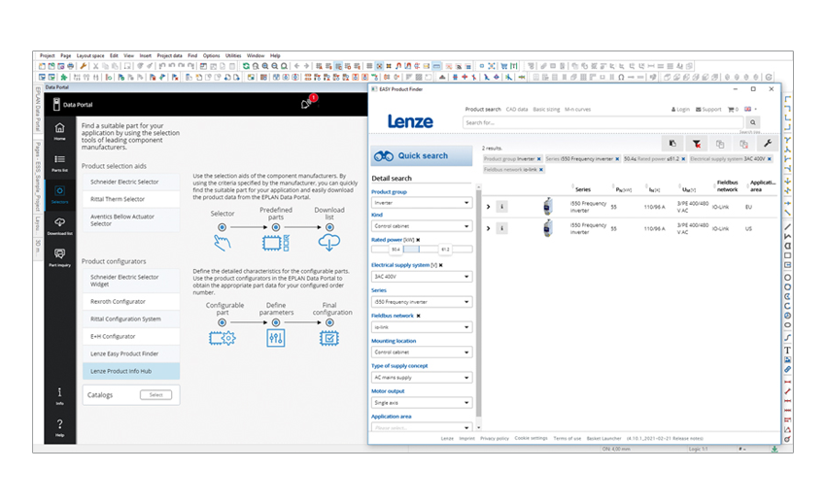Clear the Rated power label's x

pos(418,240)
